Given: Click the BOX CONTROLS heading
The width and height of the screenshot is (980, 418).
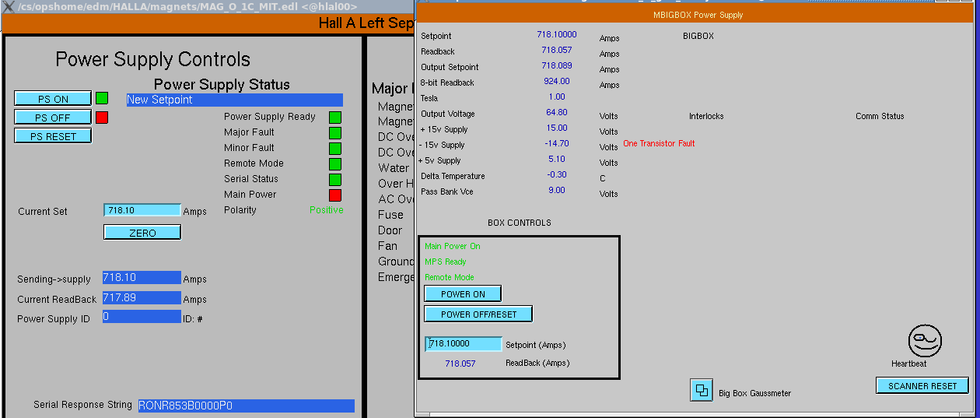Looking at the screenshot, I should point(520,223).
